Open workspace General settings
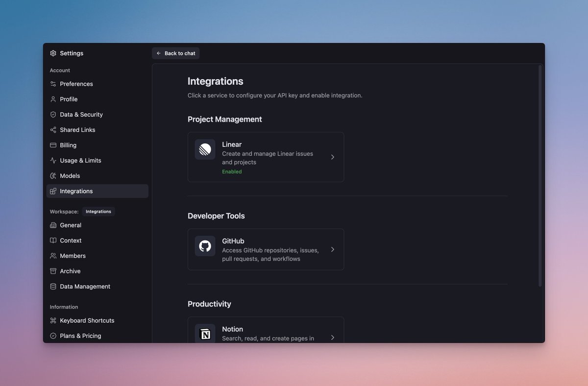The image size is (588, 386). tap(98, 225)
